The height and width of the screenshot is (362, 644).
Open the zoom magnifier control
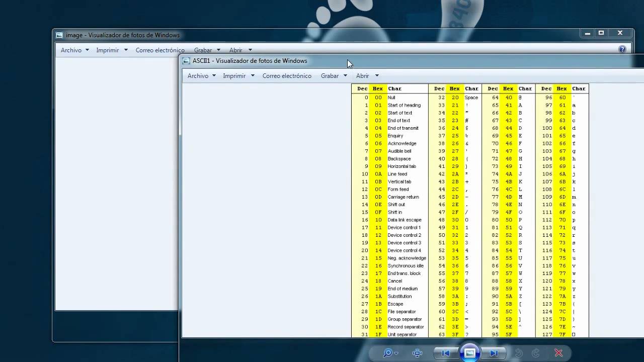pos(390,353)
